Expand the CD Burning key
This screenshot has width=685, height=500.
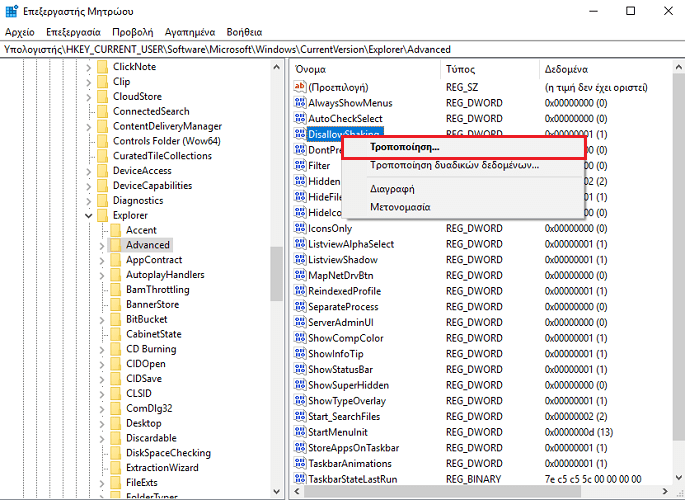(x=102, y=349)
